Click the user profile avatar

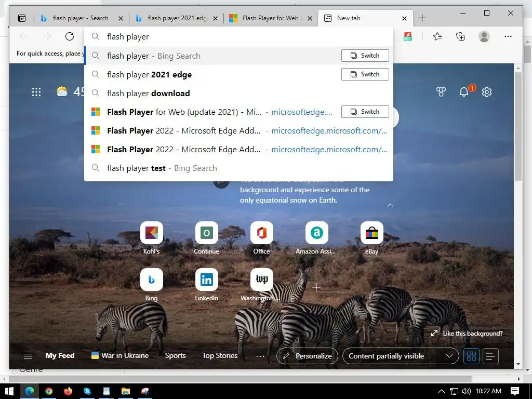tap(484, 36)
